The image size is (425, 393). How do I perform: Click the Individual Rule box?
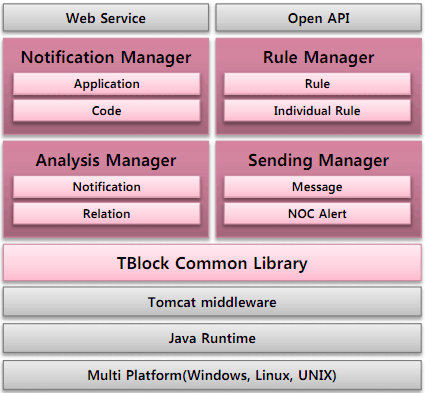pos(317,111)
